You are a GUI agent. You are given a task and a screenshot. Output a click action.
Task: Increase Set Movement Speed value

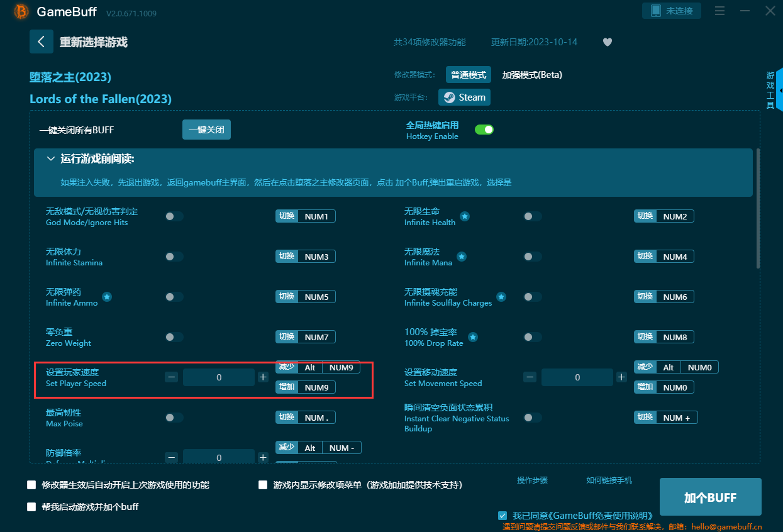tap(621, 377)
